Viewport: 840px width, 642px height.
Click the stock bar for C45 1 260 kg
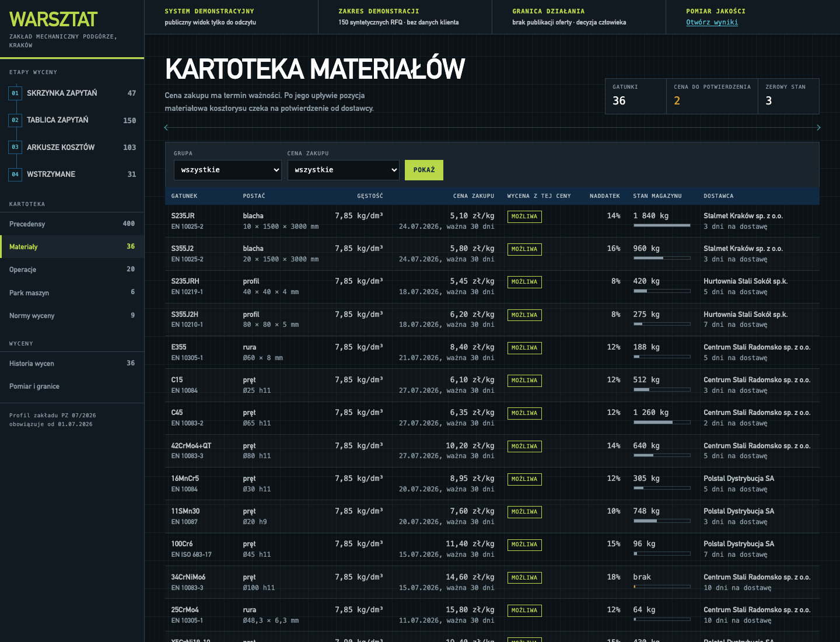point(661,422)
